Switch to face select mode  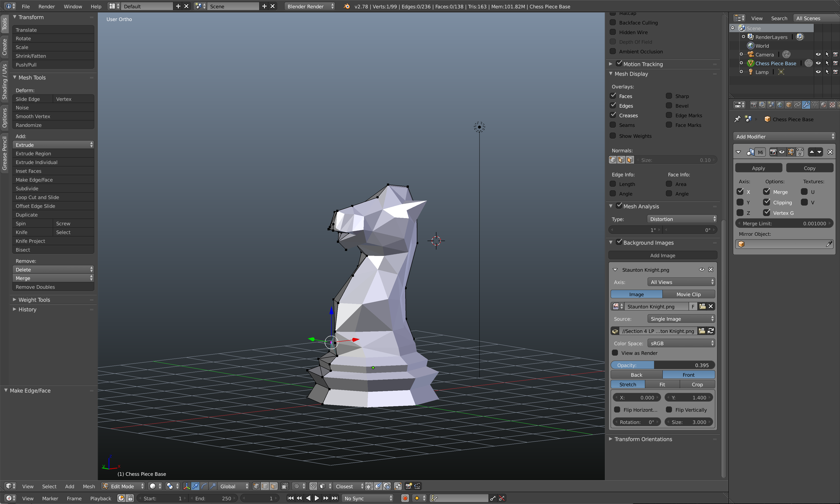click(274, 486)
